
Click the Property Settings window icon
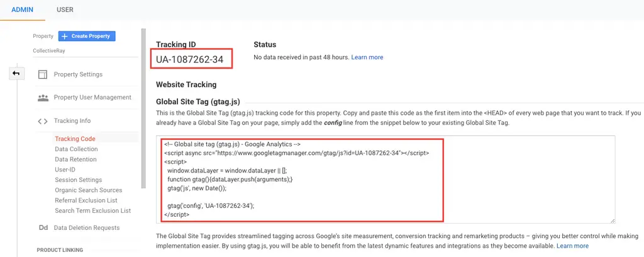43,74
